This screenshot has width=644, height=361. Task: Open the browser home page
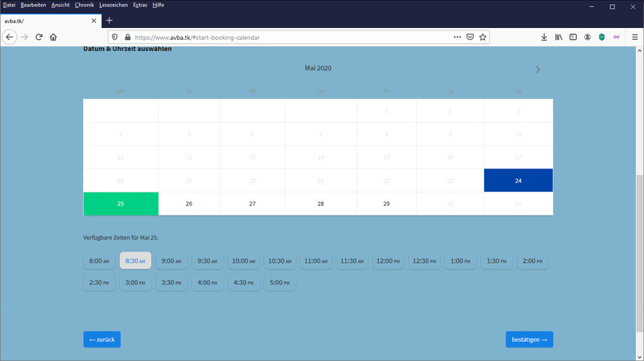click(54, 37)
